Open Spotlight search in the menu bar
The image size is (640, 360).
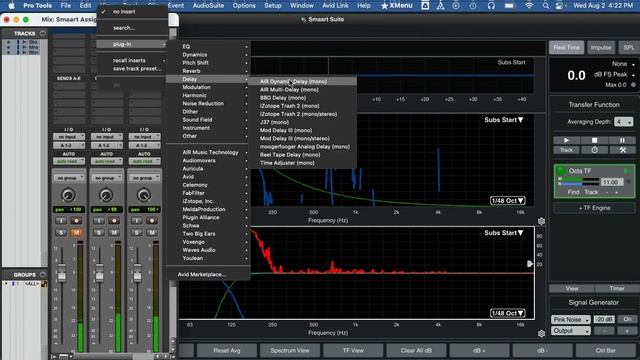546,6
